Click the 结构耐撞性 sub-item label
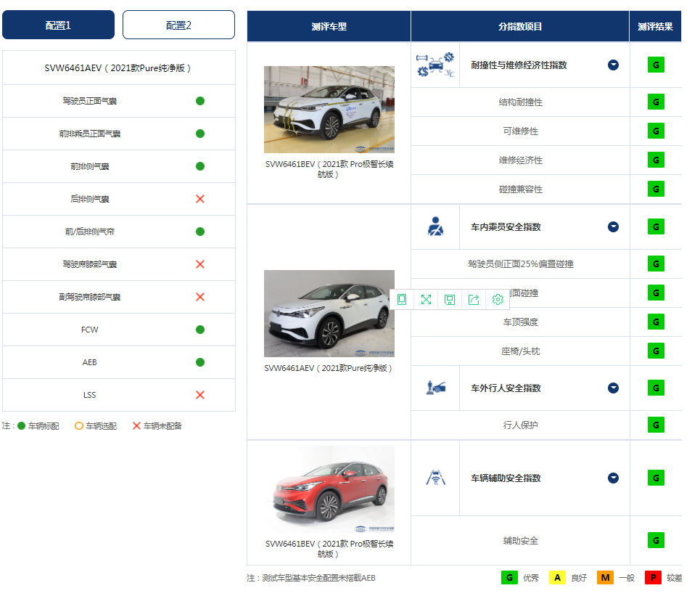The image size is (700, 596). [x=520, y=102]
